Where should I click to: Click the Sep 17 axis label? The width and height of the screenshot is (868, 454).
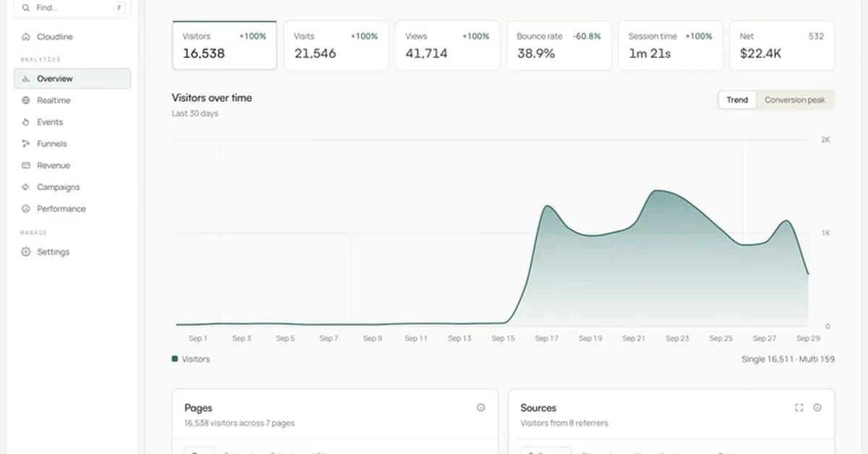coord(546,338)
